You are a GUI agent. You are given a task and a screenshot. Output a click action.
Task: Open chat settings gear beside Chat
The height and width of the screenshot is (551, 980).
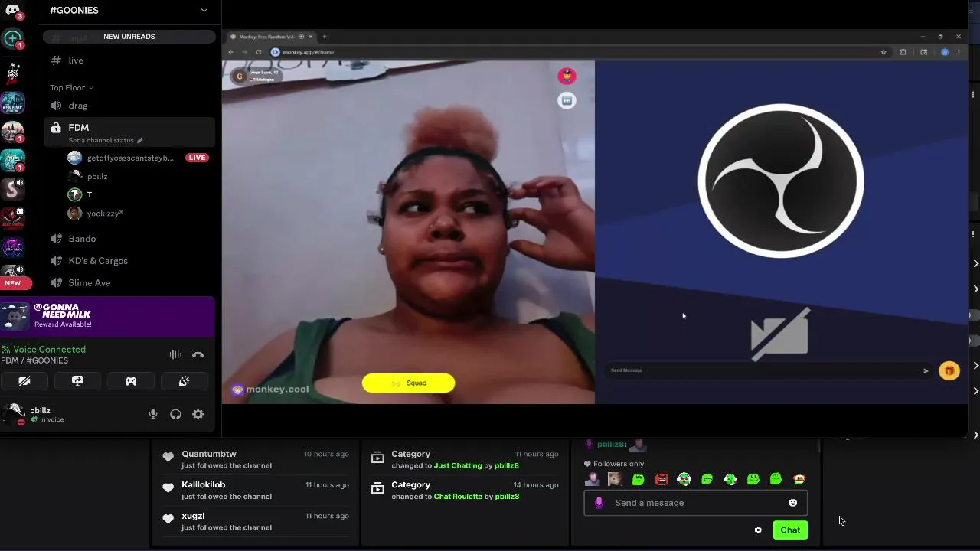point(758,530)
